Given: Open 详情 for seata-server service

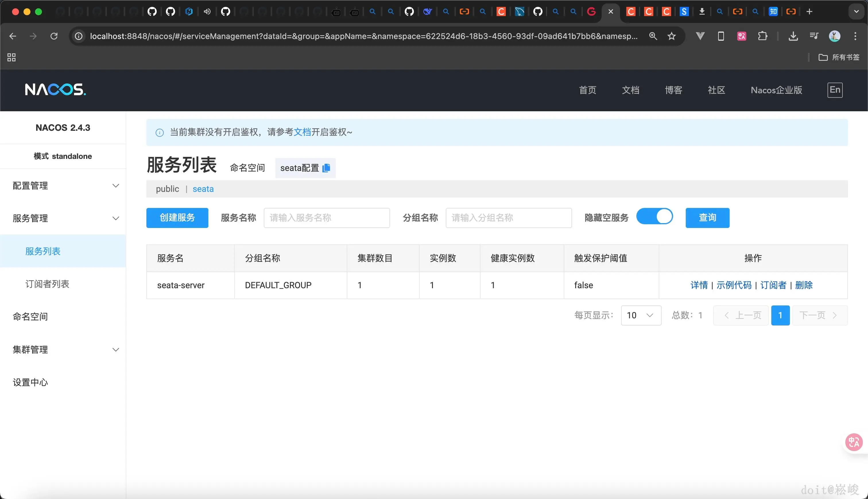Looking at the screenshot, I should coord(699,285).
